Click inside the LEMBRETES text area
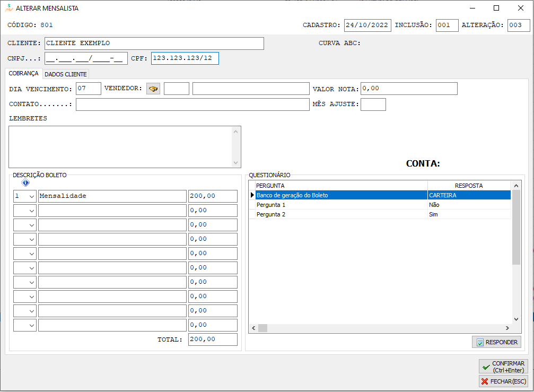 (120, 147)
